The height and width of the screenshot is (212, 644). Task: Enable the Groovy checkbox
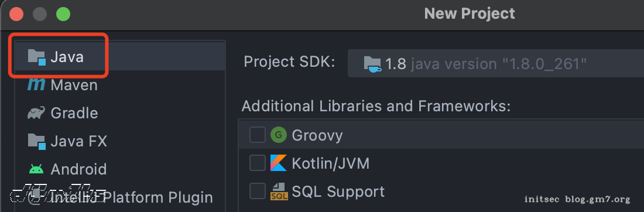tap(258, 135)
